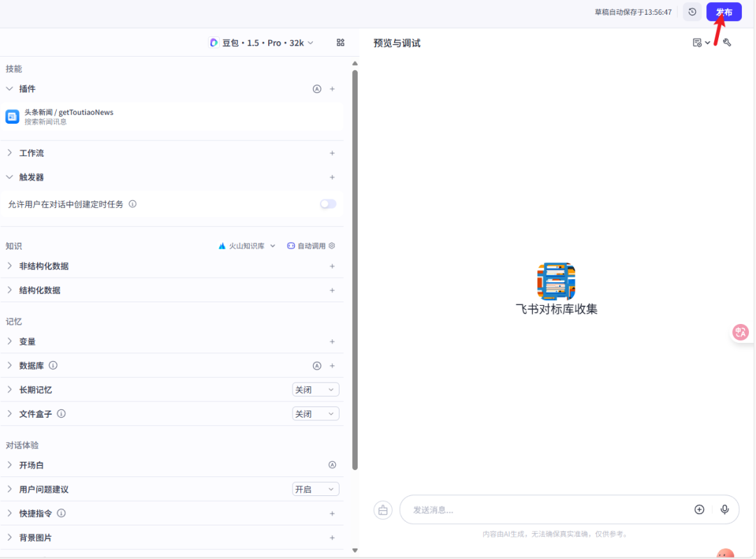This screenshot has height=559, width=756.
Task: Open the 用户问题建议 selector showing 开启
Action: 315,488
